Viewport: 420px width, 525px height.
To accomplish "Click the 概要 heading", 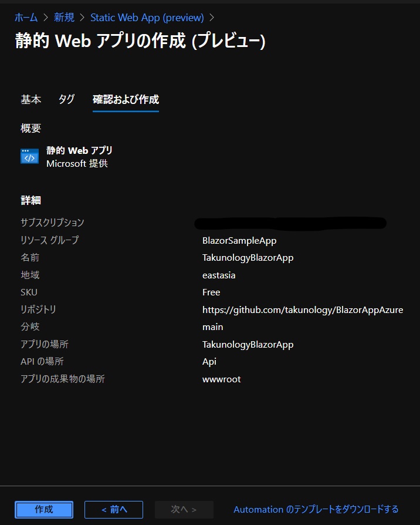I will click(x=31, y=128).
